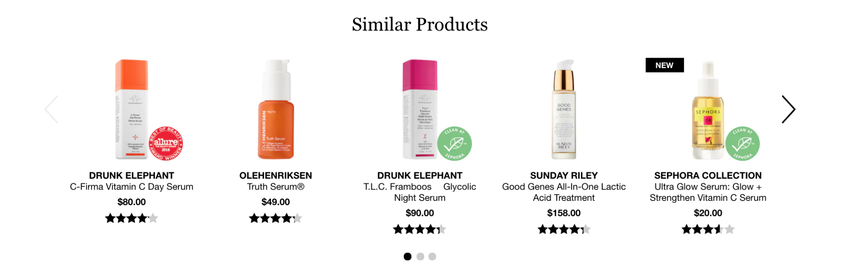Click star rating under the $49.00 price
Image resolution: width=868 pixels, height=275 pixels.
[x=276, y=218]
